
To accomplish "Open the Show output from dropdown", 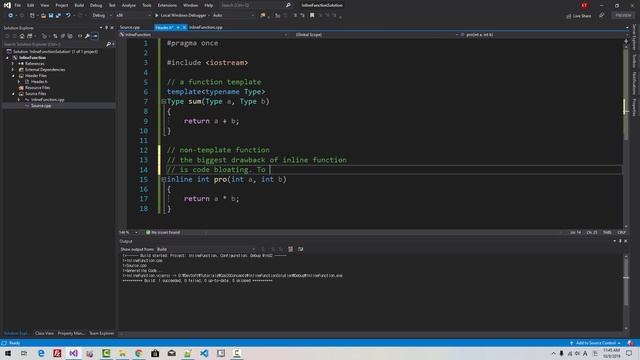I will [206, 249].
